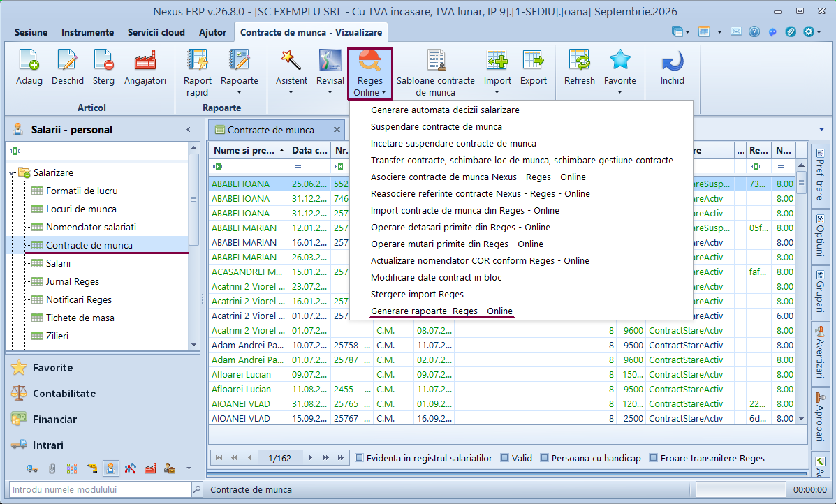Open the help question mark icon
Image resolution: width=836 pixels, height=504 pixels.
point(754,31)
